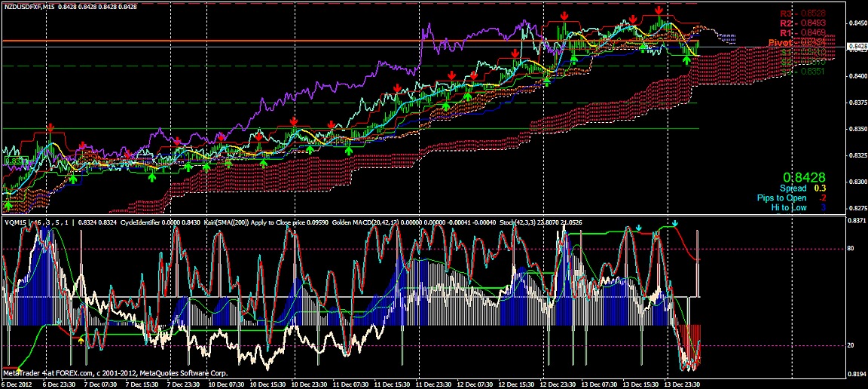The width and height of the screenshot is (868, 389).
Task: Click the current price tag on the price axis
Action: point(857,47)
